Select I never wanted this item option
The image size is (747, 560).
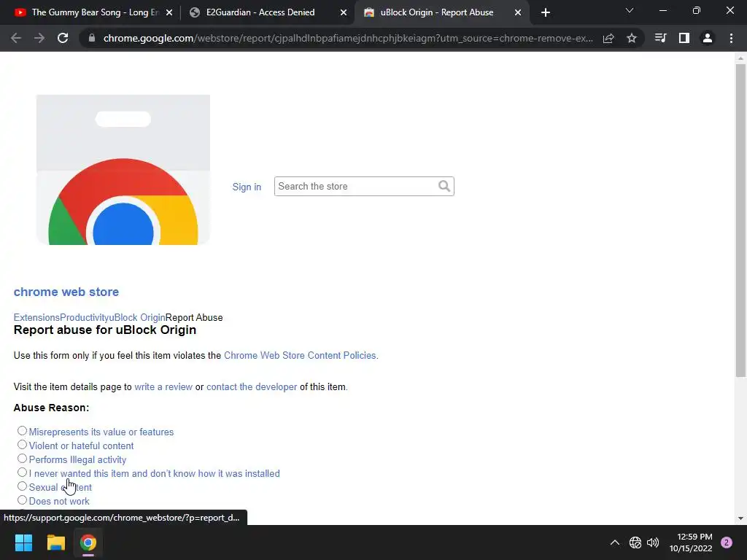coord(22,472)
